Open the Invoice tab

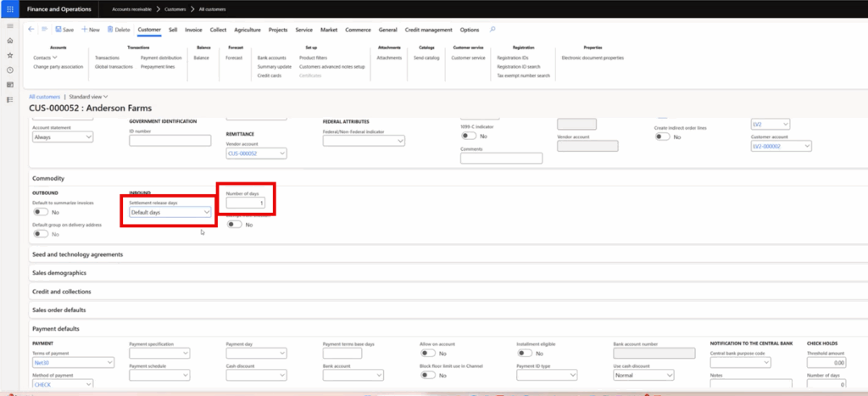[193, 30]
